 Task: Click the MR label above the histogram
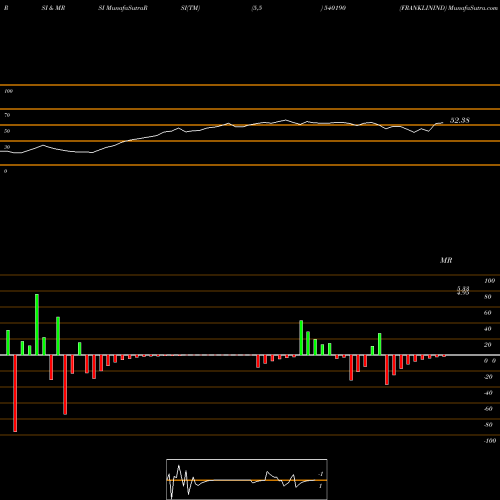coord(446,260)
